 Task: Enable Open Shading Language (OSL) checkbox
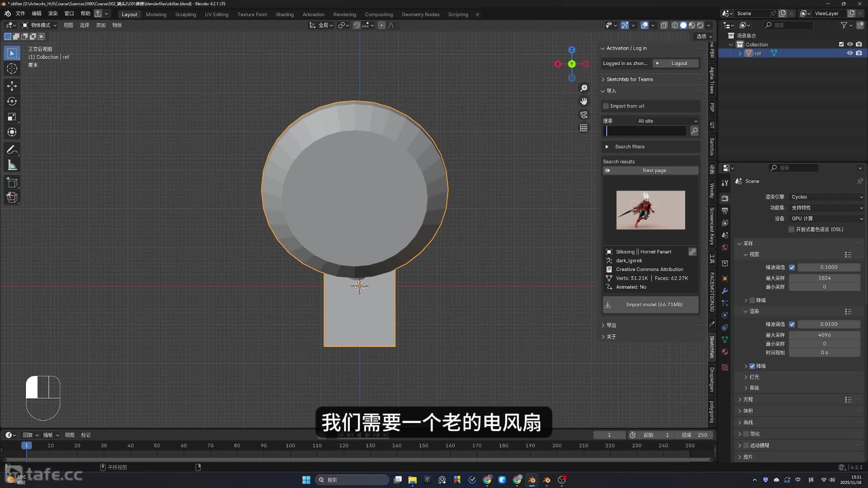pyautogui.click(x=791, y=230)
